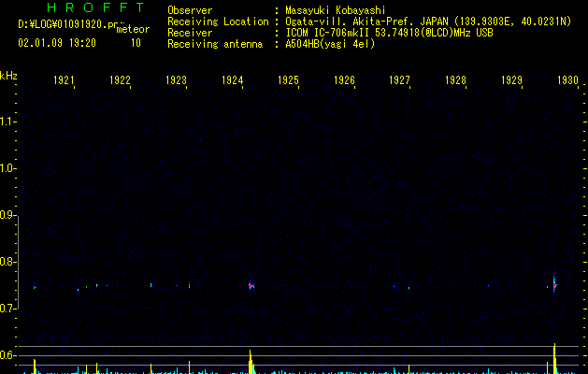Click location text Ogata-vill. Akita-Pref. JAPAN
This screenshot has width=588, height=374.
coord(366,22)
